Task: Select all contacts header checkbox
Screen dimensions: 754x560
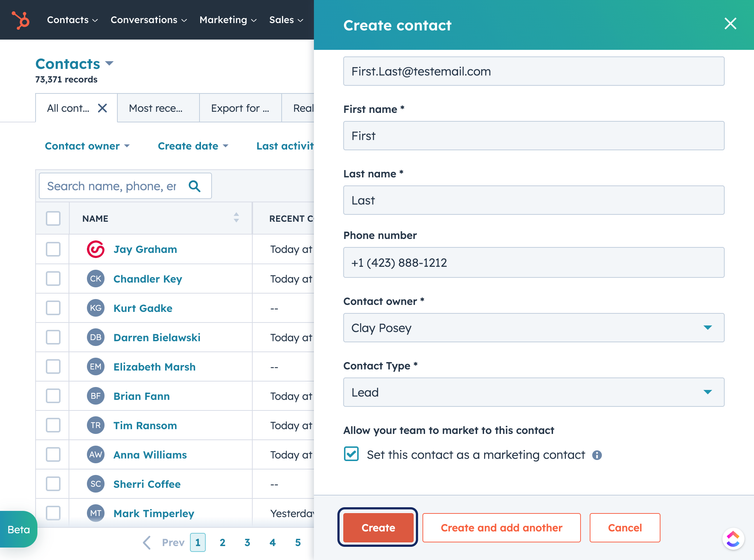Action: (x=53, y=218)
